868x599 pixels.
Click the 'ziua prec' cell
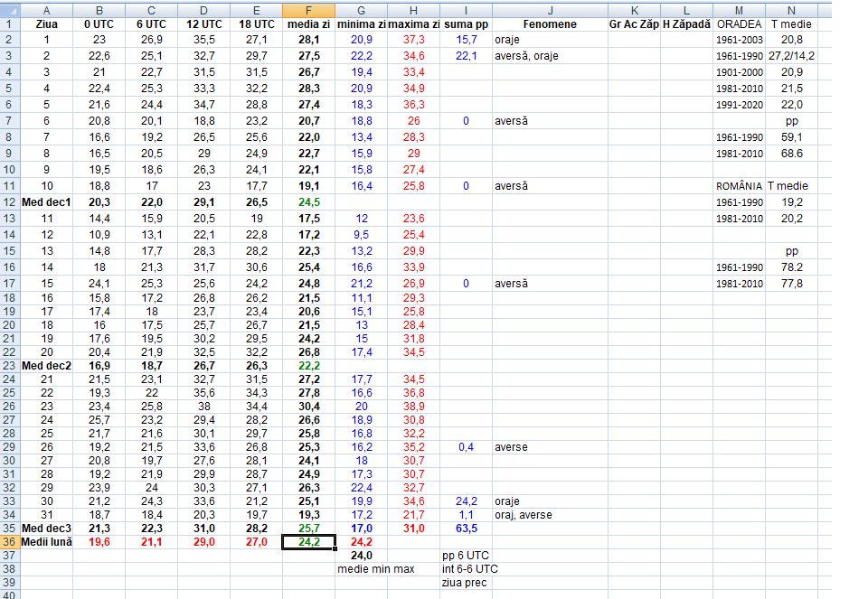pyautogui.click(x=467, y=583)
